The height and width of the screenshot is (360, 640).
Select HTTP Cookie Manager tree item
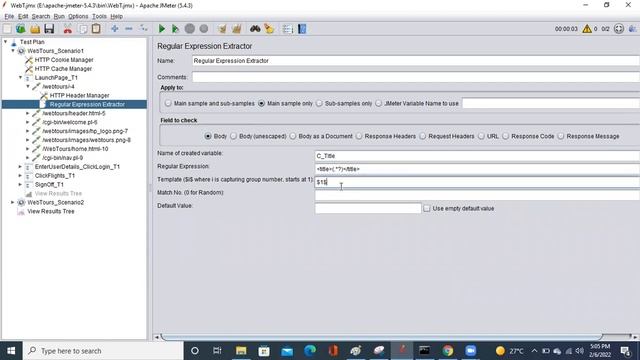click(64, 60)
